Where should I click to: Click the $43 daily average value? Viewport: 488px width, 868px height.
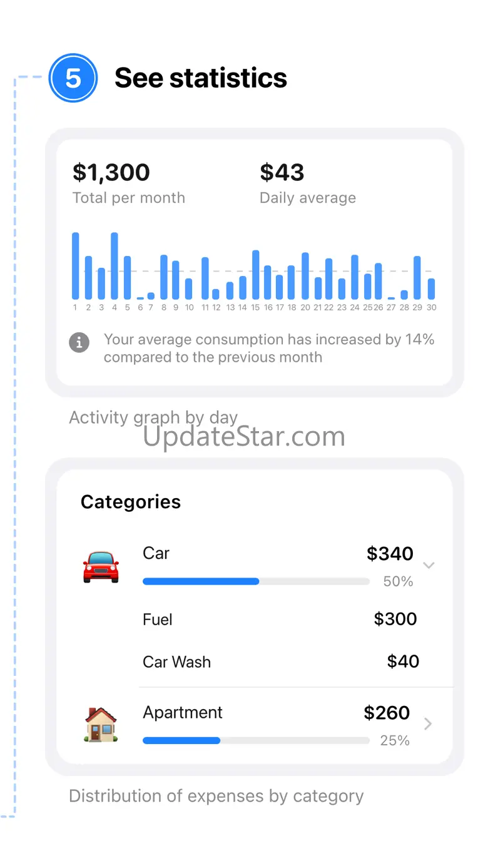282,173
